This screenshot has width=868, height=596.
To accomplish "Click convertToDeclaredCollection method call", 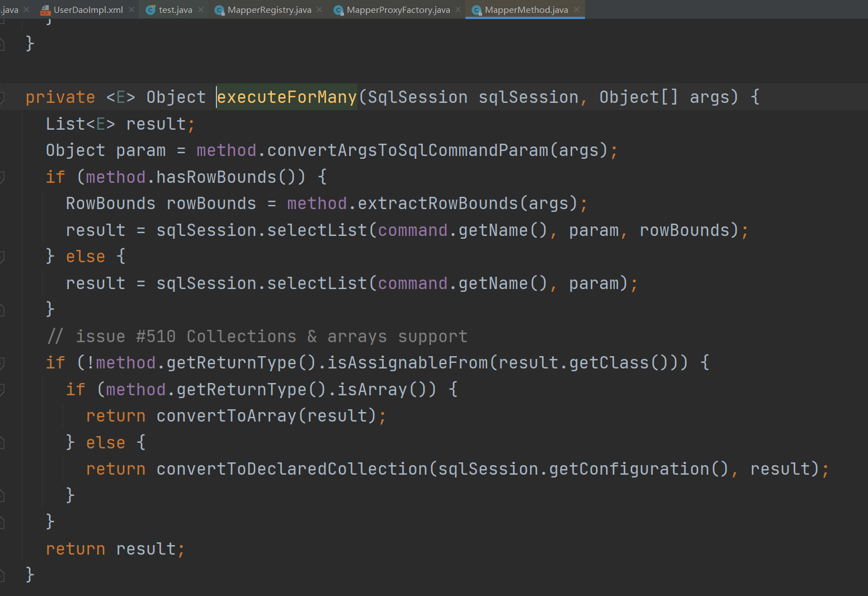I will coord(292,469).
